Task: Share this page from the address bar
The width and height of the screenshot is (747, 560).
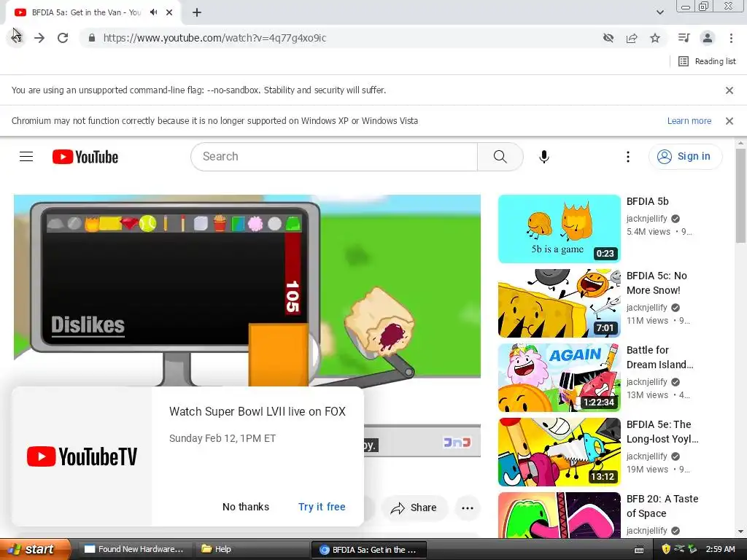Action: tap(632, 38)
